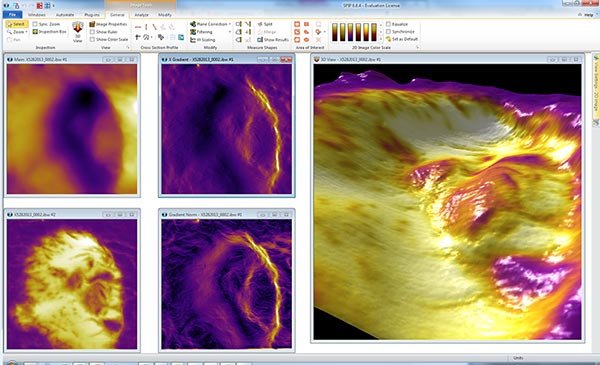Enable the Show Color Scale checkbox
The width and height of the screenshot is (600, 365).
[92, 39]
